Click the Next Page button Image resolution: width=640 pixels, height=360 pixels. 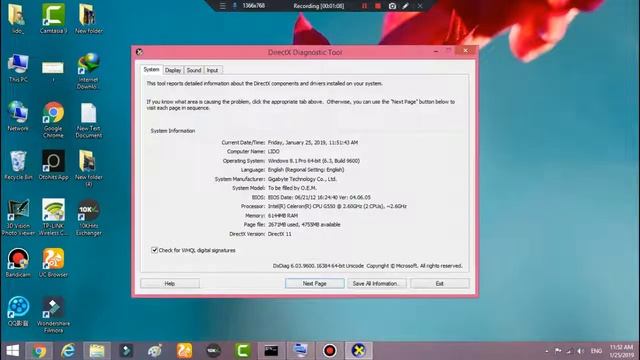[314, 283]
